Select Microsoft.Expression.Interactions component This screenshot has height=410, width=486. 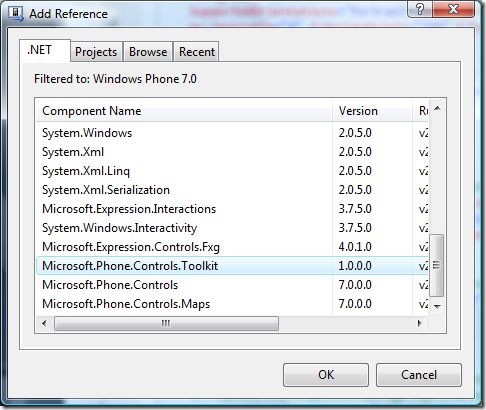coord(232,209)
